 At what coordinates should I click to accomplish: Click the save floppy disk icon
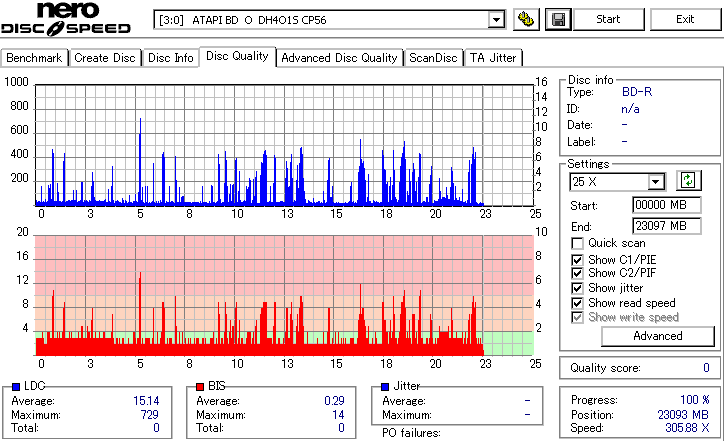pos(558,19)
